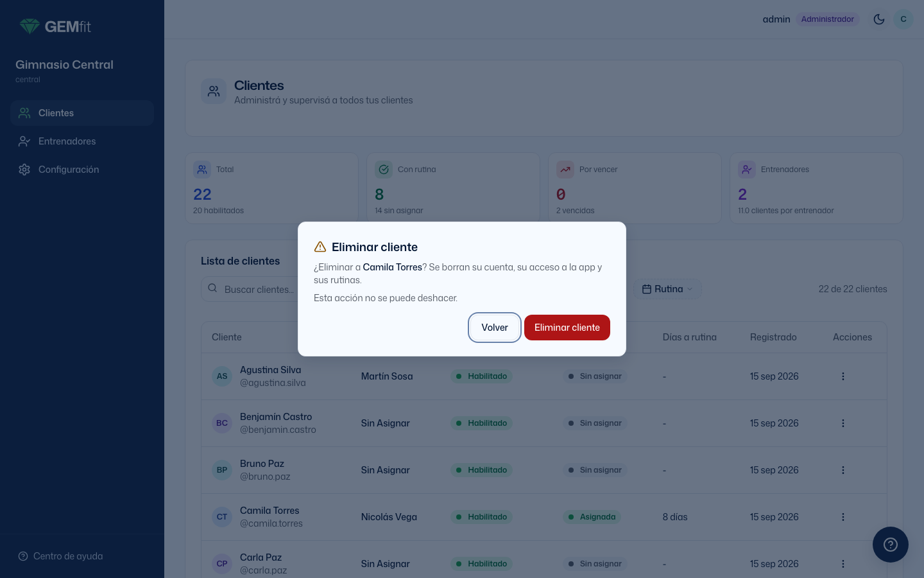Click Asignada badge in Camila Torres row
Image resolution: width=924 pixels, height=578 pixels.
pos(592,517)
